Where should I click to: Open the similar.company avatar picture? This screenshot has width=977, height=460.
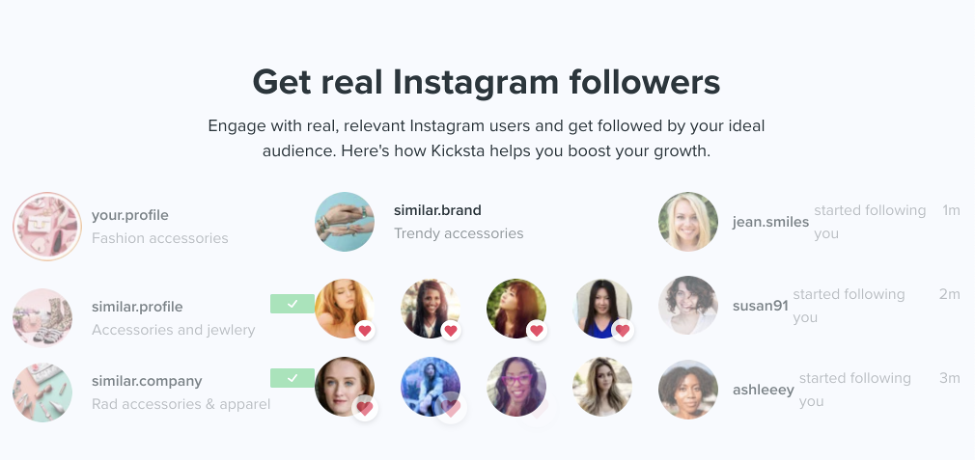tap(42, 392)
